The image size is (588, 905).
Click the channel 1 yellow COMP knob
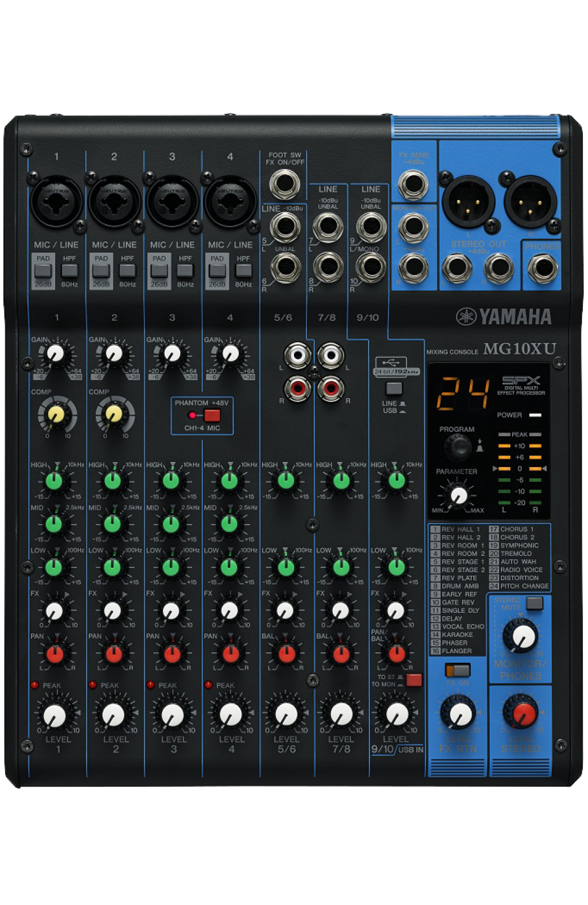(x=56, y=414)
